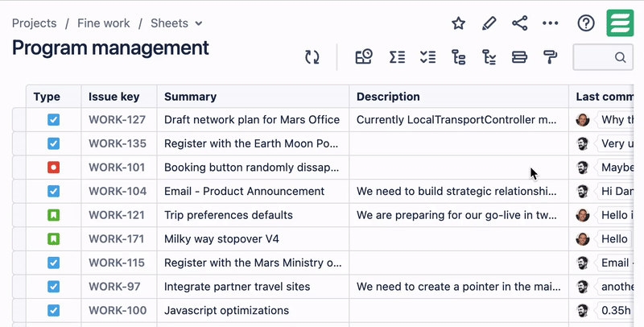
Task: Click the paint roller formatting icon
Action: pos(551,57)
